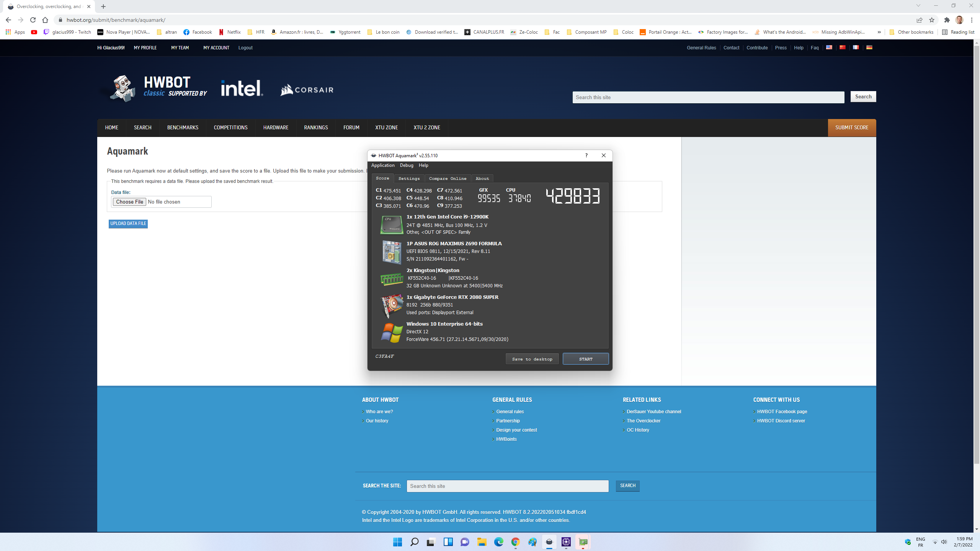Open the HWBOT robot logo home link
The height and width of the screenshot is (551, 980).
pos(123,88)
